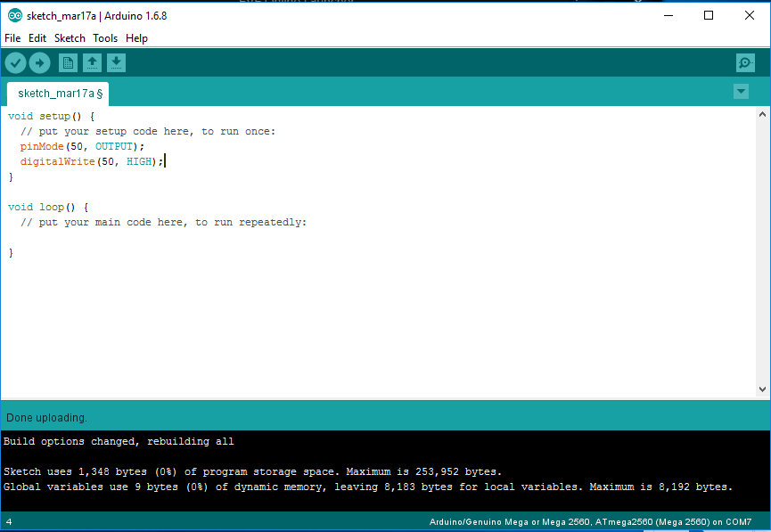Close the Arduino IDE window
The height and width of the screenshot is (532, 771).
750,16
